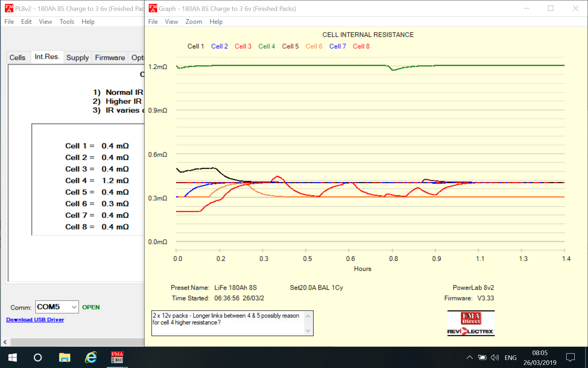
Task: Click the ENG language indicator
Action: (x=510, y=357)
